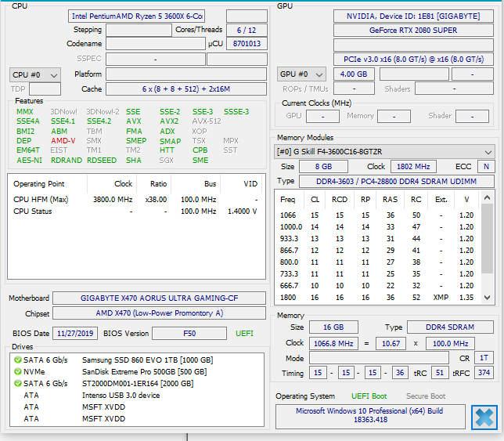Click the Memory Size 16 GB field
504x441 pixels.
(x=333, y=327)
